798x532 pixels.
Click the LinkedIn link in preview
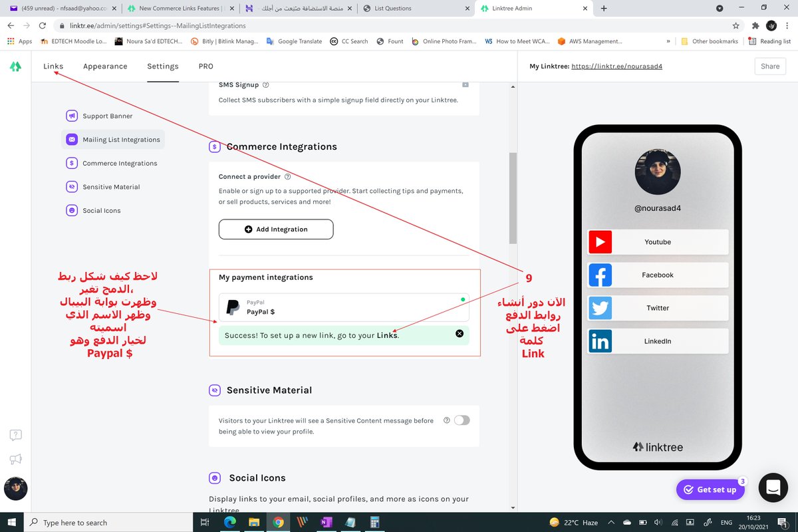[x=658, y=341]
